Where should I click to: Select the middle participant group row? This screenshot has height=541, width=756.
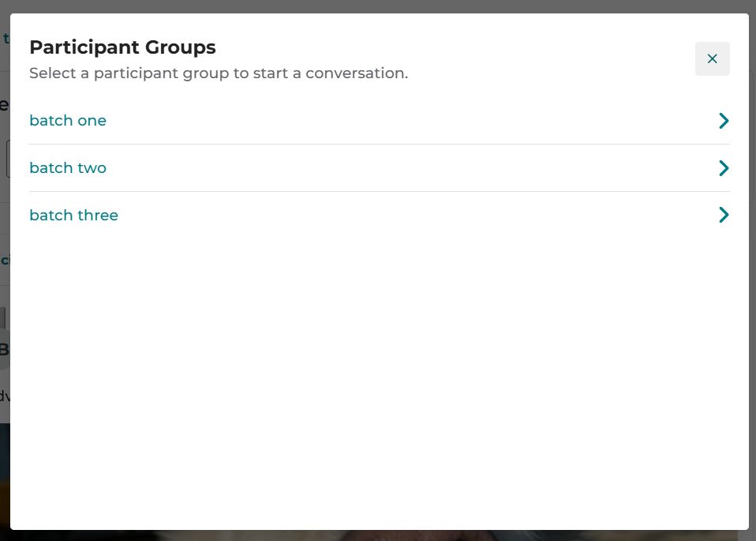click(x=380, y=168)
